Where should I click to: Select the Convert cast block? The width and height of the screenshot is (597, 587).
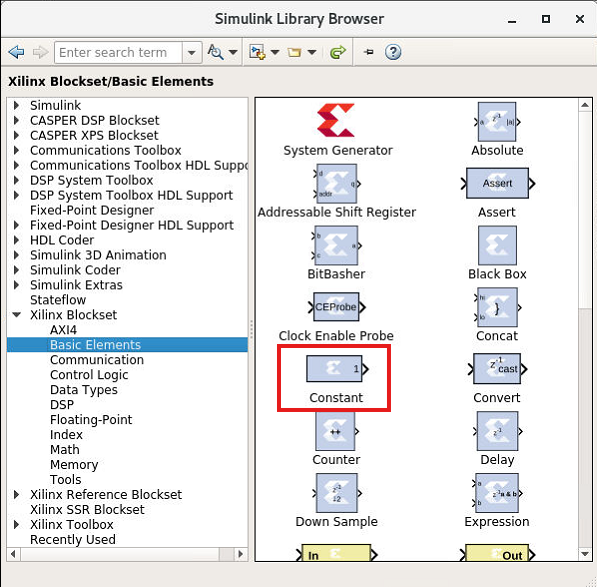click(x=498, y=368)
